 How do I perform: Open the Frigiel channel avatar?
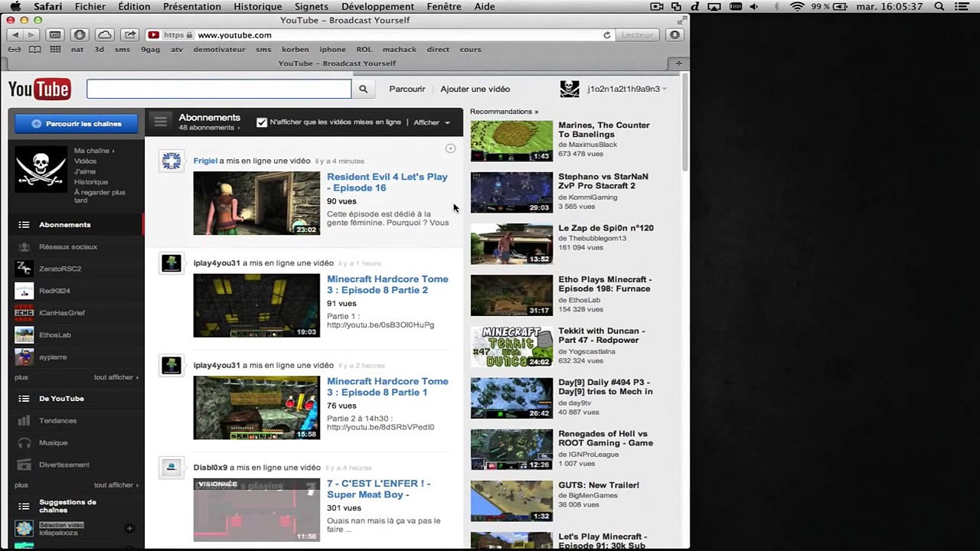coord(171,161)
